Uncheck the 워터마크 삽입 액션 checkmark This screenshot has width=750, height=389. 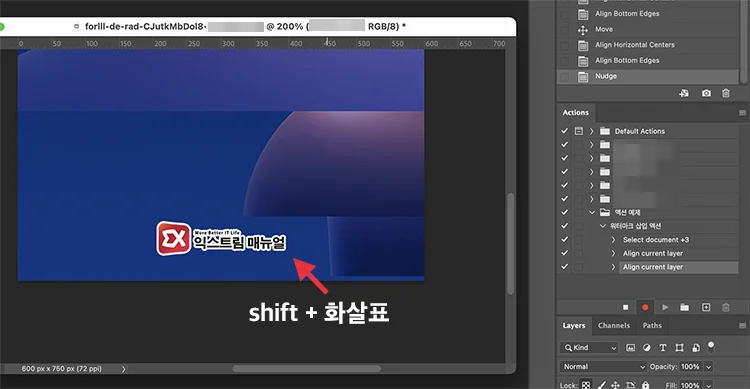(565, 226)
